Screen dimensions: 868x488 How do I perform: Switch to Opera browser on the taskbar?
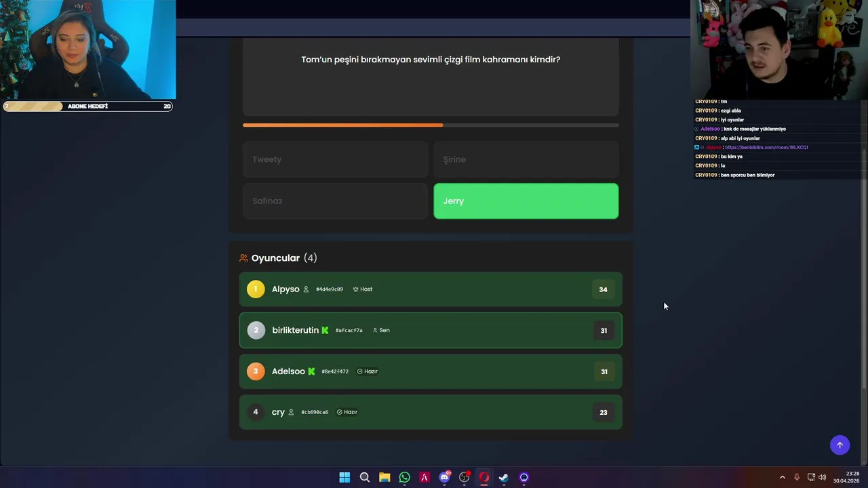tap(484, 477)
